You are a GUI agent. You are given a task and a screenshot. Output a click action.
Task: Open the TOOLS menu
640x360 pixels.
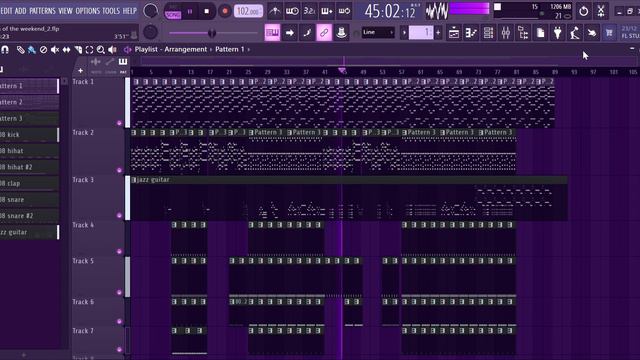[111, 11]
